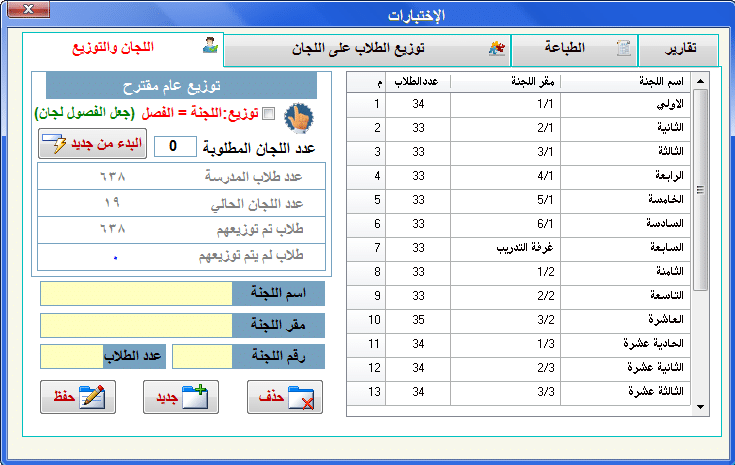
Task: Click the البدء من جديد button
Action: 92,144
